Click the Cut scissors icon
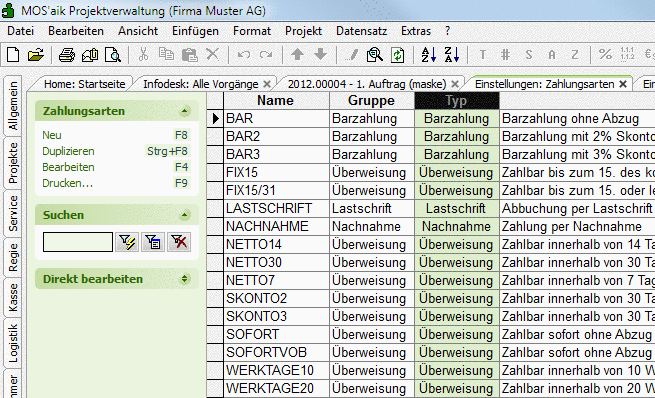This screenshot has height=398, width=655. (143, 54)
